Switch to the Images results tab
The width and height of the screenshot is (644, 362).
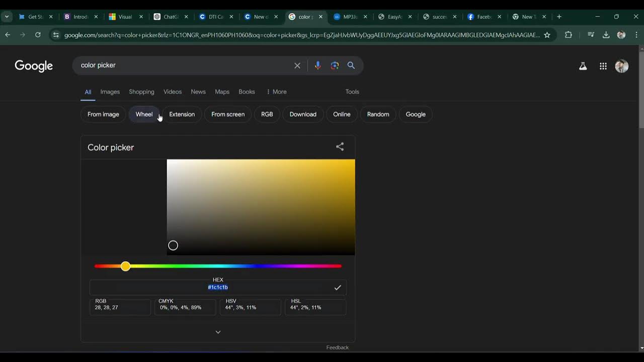coord(110,92)
